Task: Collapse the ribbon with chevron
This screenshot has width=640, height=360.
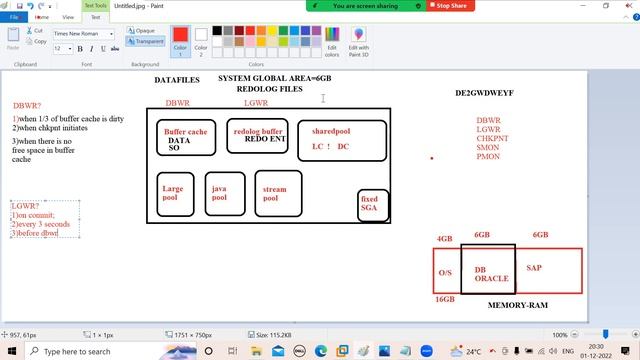Action: click(626, 17)
